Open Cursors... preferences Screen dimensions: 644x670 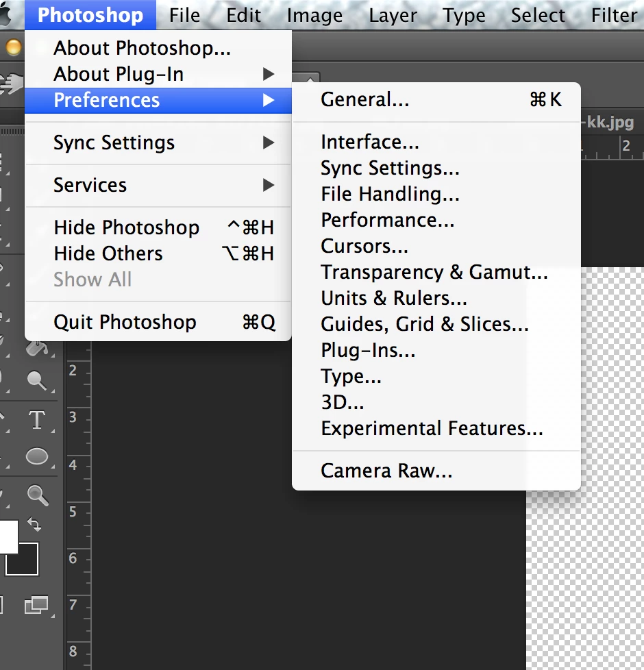pos(436,246)
